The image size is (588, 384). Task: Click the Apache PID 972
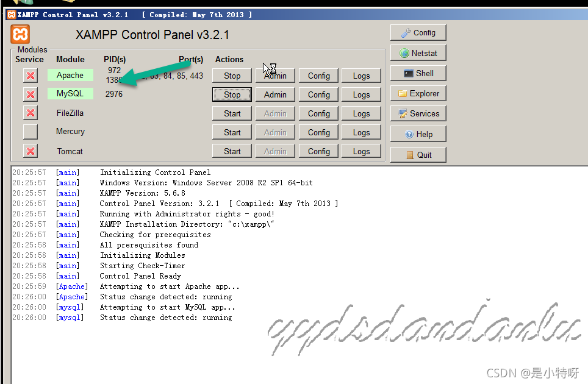point(115,71)
